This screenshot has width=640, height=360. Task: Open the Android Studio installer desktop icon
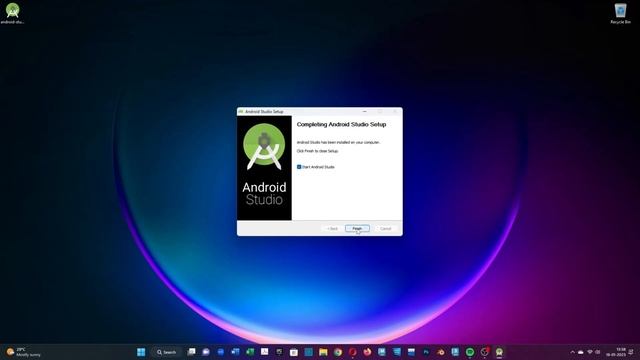click(x=12, y=13)
